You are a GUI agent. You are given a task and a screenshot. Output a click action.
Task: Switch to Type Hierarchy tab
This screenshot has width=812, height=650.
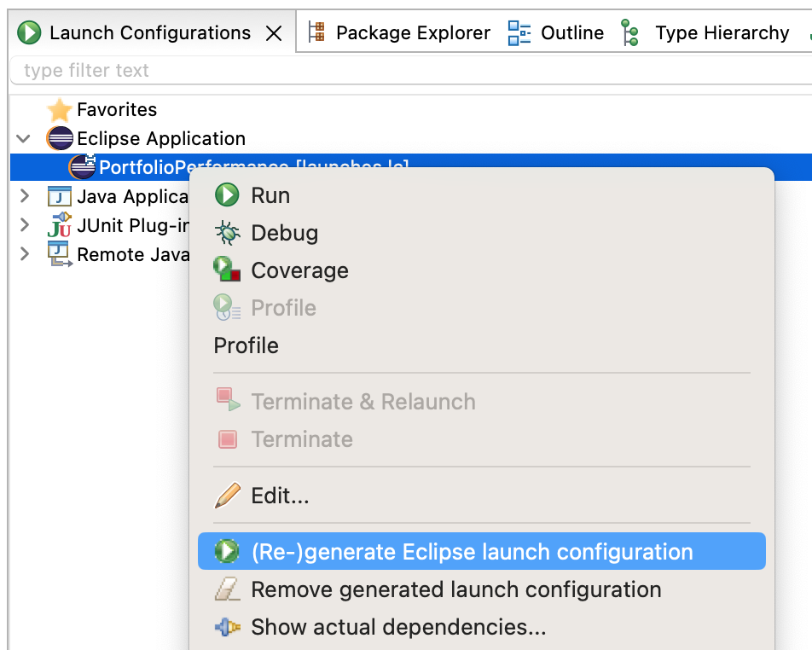click(706, 33)
